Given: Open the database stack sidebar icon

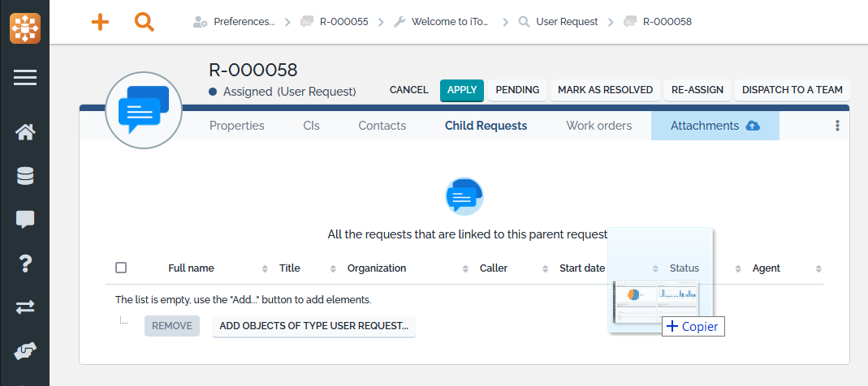Looking at the screenshot, I should [24, 176].
